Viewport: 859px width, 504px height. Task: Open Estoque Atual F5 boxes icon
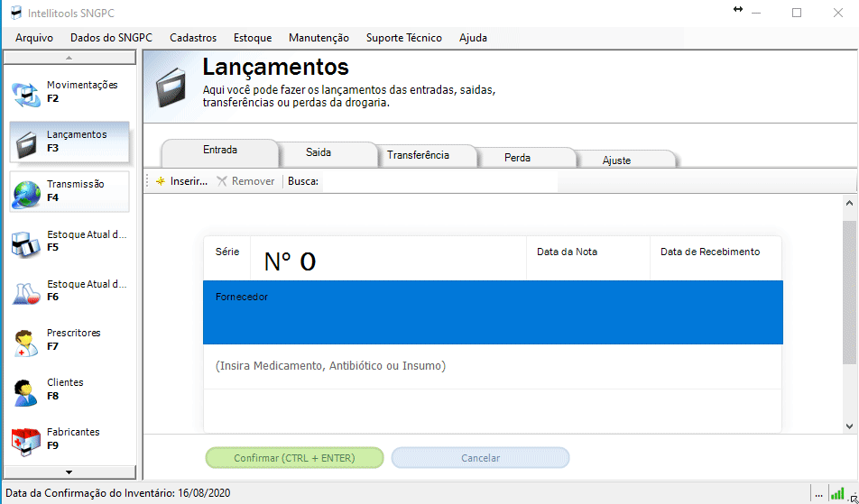[x=26, y=243]
